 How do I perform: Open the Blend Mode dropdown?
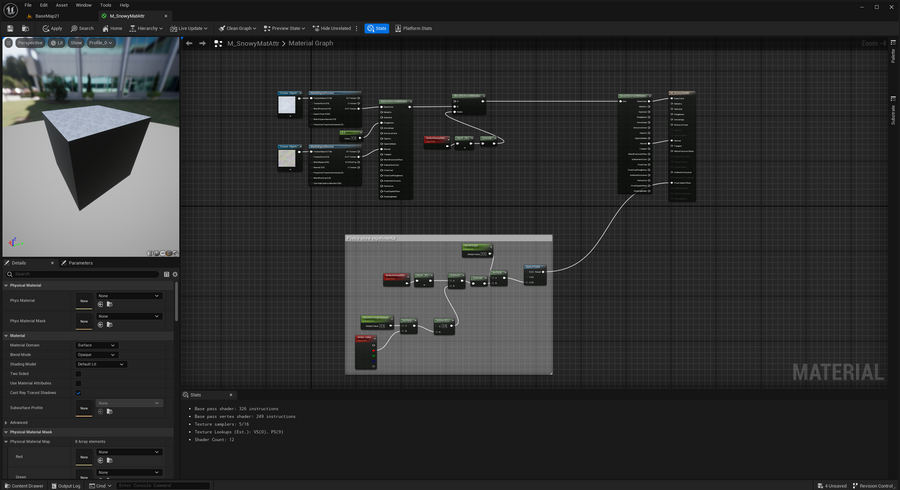pos(97,355)
